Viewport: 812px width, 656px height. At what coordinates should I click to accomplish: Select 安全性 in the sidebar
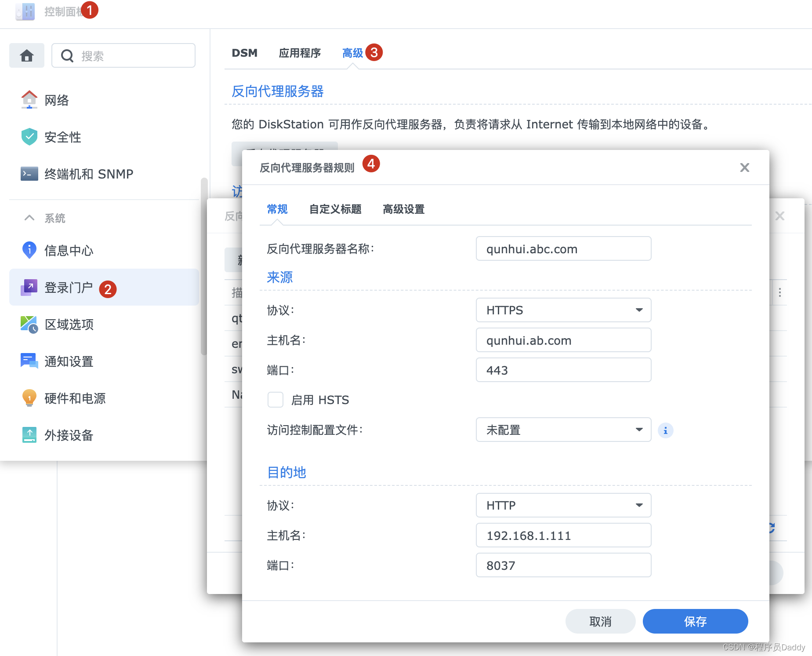(x=104, y=137)
